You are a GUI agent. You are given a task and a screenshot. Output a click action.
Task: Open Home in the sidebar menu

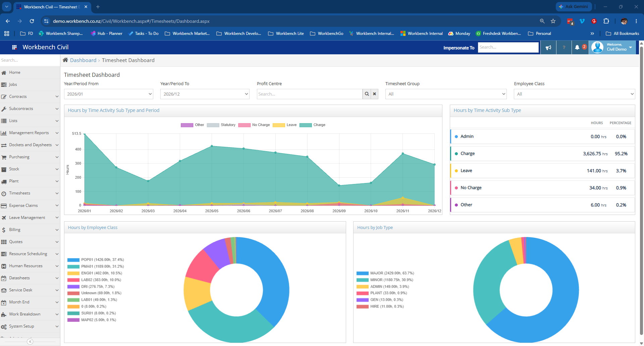[x=30, y=72]
